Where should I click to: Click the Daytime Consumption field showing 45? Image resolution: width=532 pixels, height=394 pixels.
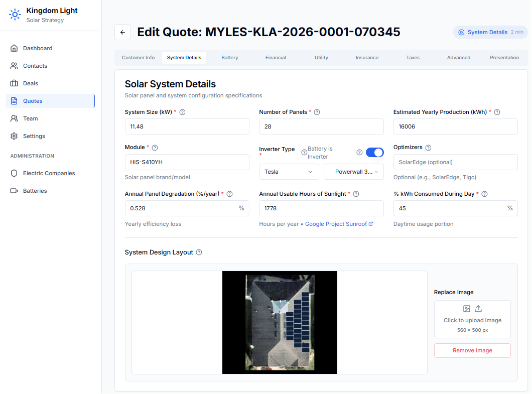[455, 208]
